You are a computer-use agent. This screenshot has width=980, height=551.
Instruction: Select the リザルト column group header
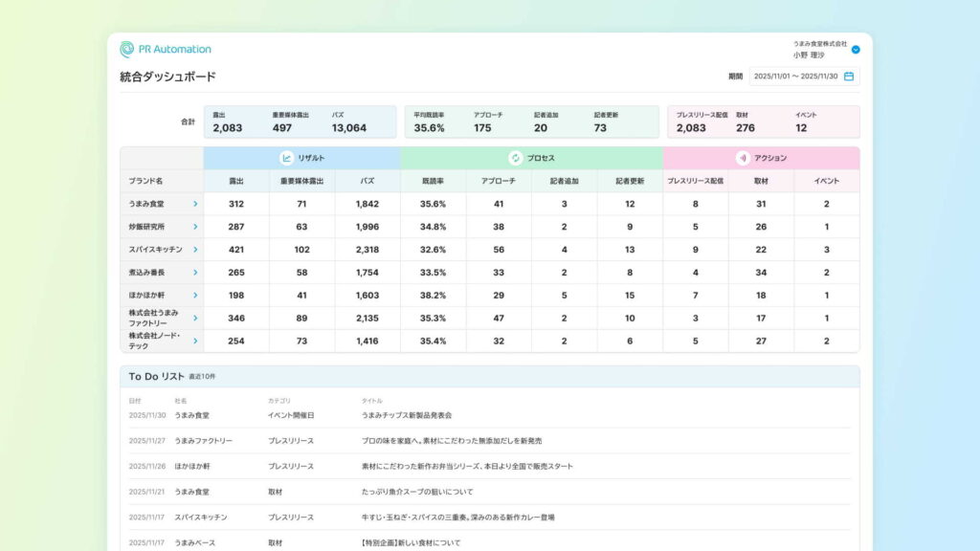tap(302, 158)
